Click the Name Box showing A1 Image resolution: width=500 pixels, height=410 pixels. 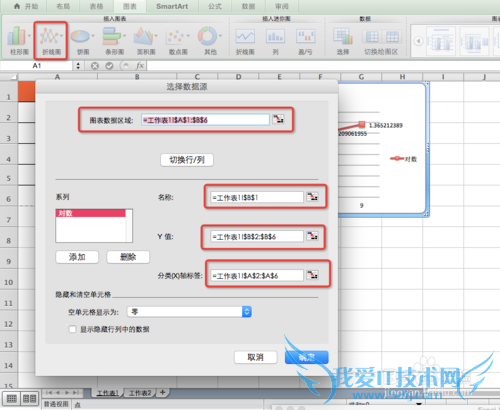37,66
